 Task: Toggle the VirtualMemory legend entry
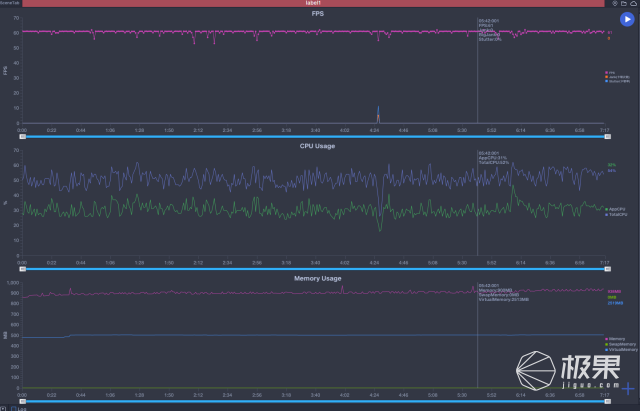click(616, 350)
